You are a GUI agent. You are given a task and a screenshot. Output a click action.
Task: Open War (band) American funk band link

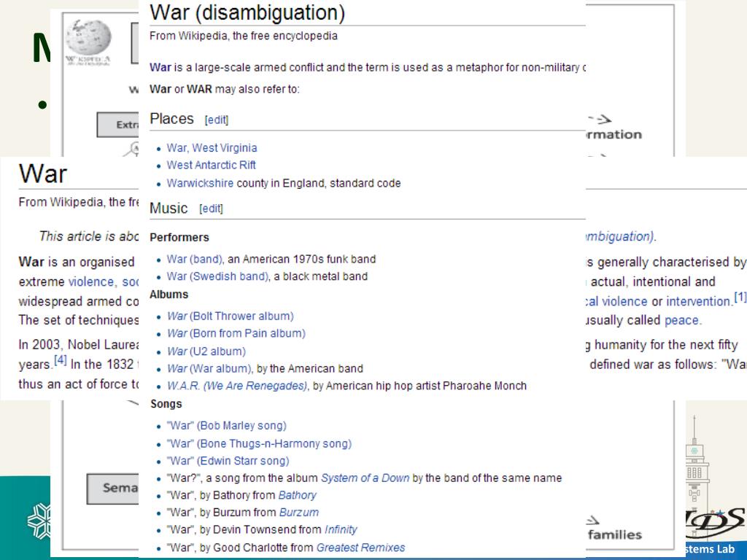pyautogui.click(x=194, y=260)
